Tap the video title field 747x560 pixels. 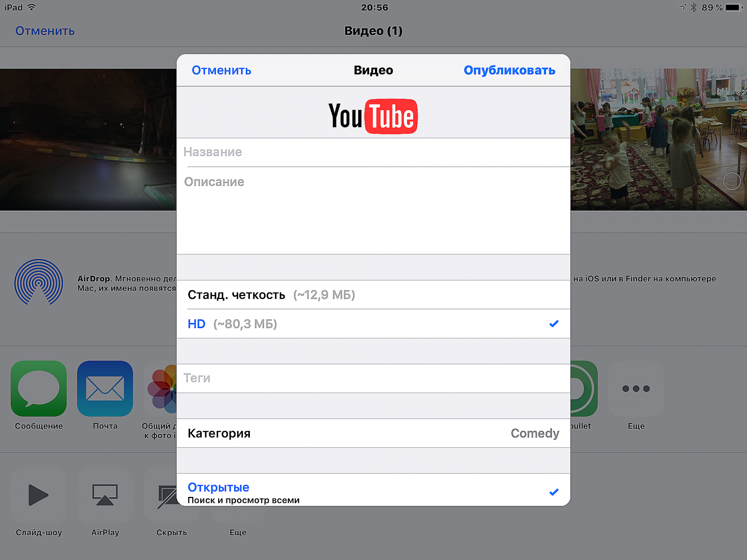coord(373,152)
